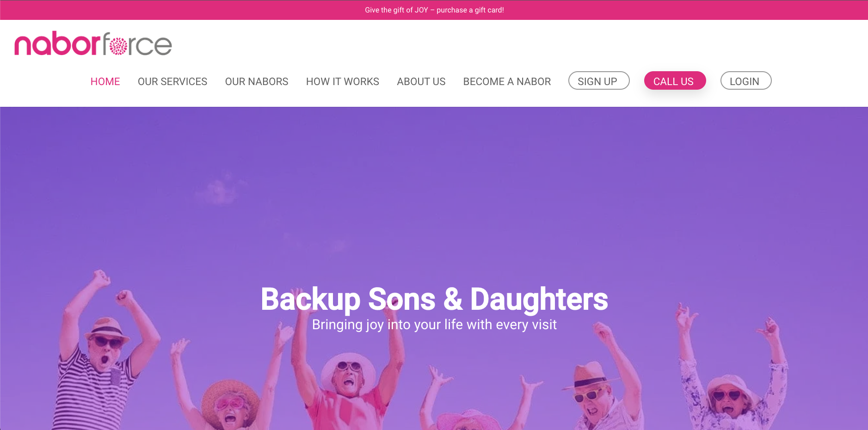Click the SIGN UP outlined button
Screen dimensions: 868x430
coord(599,81)
